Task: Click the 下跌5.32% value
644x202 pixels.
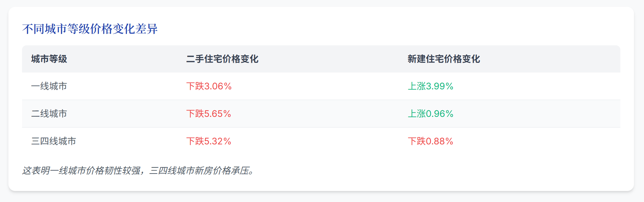Action: [x=209, y=141]
